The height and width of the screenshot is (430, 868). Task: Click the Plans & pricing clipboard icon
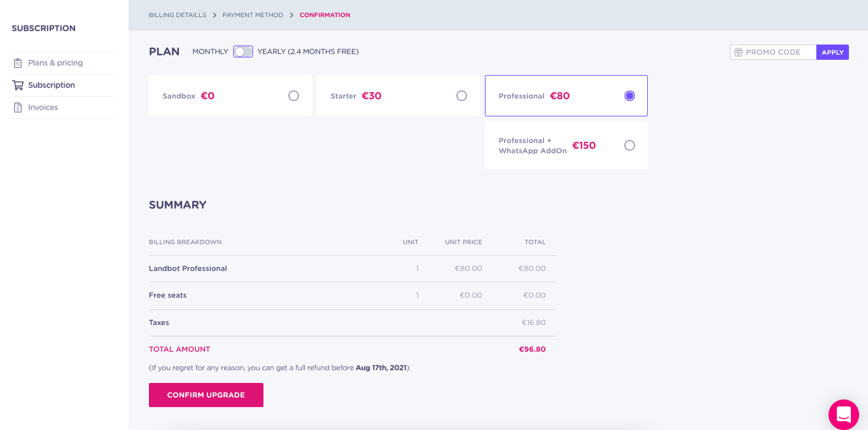click(x=18, y=63)
